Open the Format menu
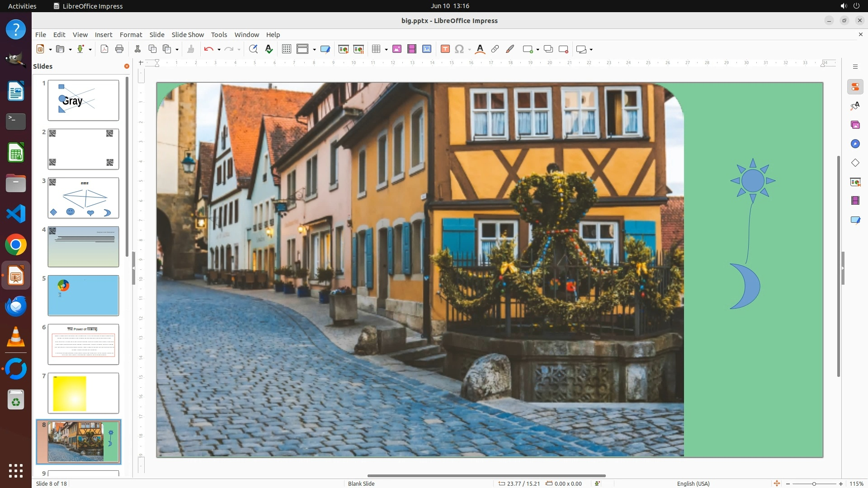This screenshot has width=868, height=488. point(131,35)
